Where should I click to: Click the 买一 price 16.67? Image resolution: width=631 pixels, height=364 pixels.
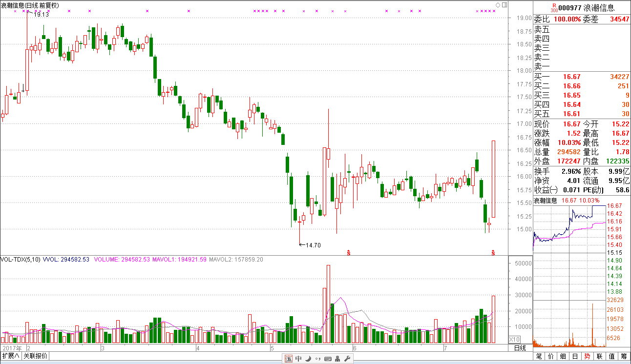pos(572,77)
